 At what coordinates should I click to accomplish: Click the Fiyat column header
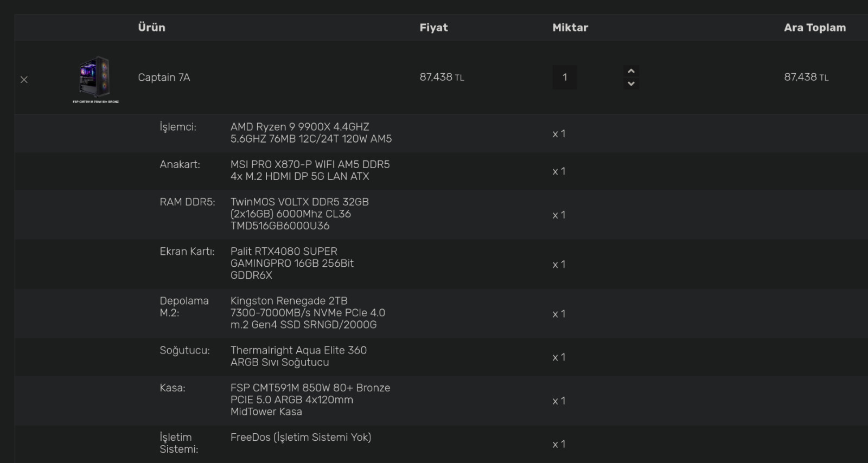[433, 28]
